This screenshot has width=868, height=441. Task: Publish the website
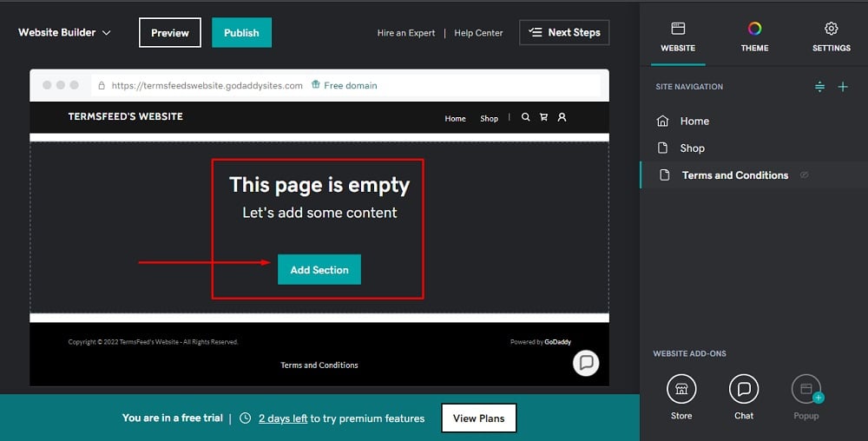tap(241, 33)
